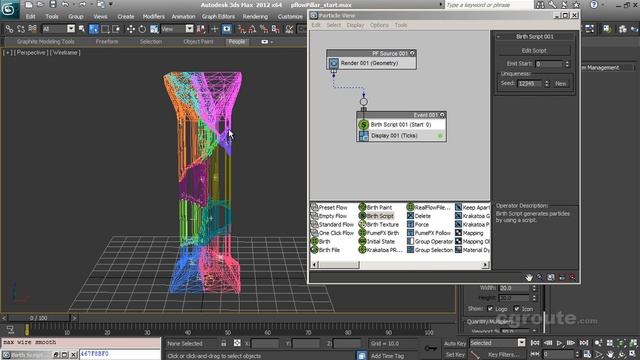Select Birth Texture in the depot
Viewport: 640px width, 360px height.
378,224
